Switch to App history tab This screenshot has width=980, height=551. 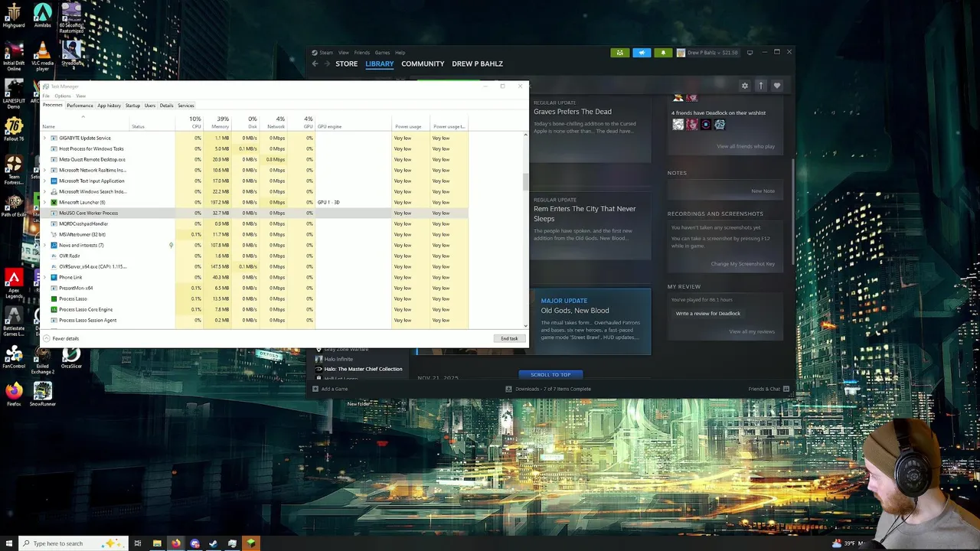click(x=109, y=106)
